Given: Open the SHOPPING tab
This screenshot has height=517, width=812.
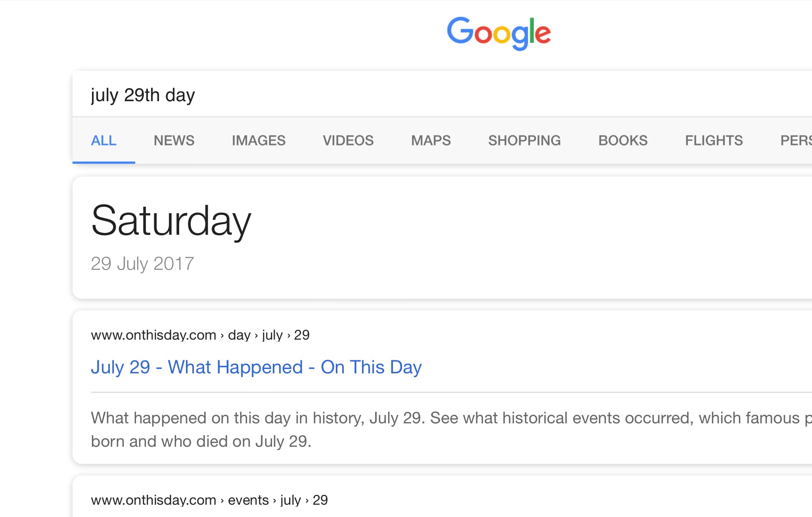Looking at the screenshot, I should tap(524, 140).
